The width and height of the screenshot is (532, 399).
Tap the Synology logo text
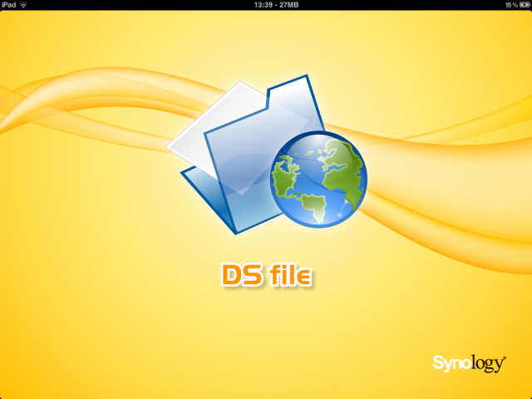pyautogui.click(x=469, y=364)
